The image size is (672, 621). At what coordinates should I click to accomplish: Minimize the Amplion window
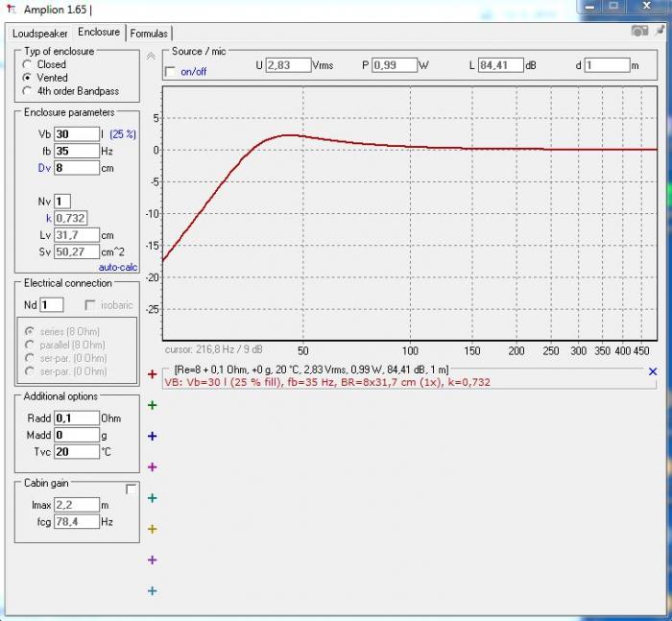click(590, 7)
